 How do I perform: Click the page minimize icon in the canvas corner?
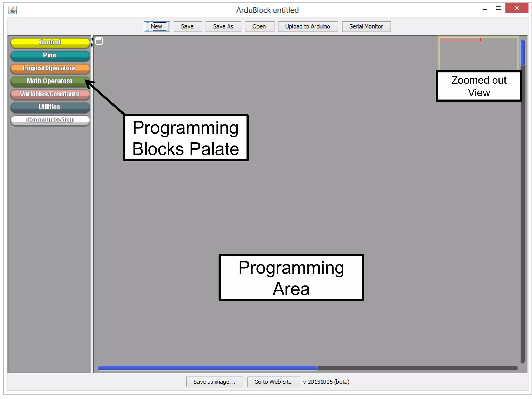[x=99, y=41]
